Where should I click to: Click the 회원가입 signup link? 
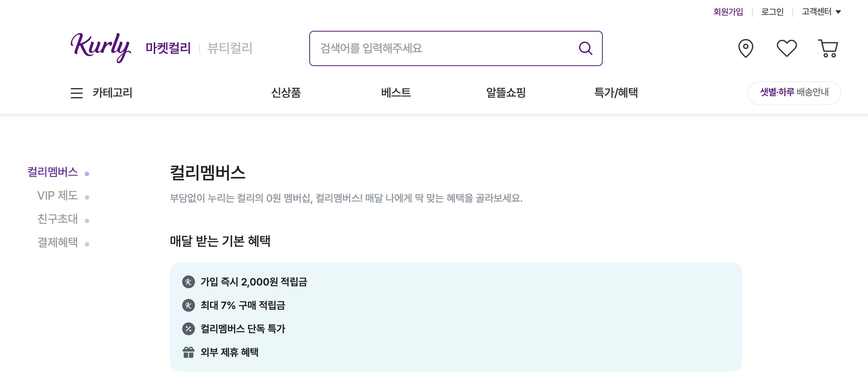[x=728, y=11]
